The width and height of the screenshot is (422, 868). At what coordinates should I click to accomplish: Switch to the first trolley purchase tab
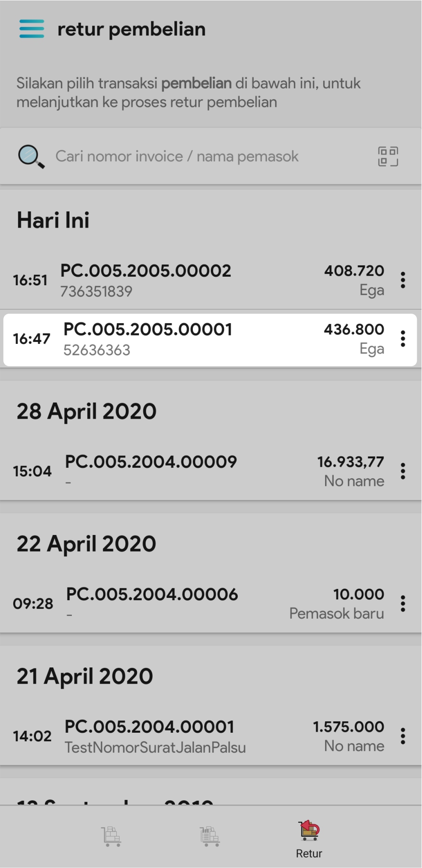(112, 836)
